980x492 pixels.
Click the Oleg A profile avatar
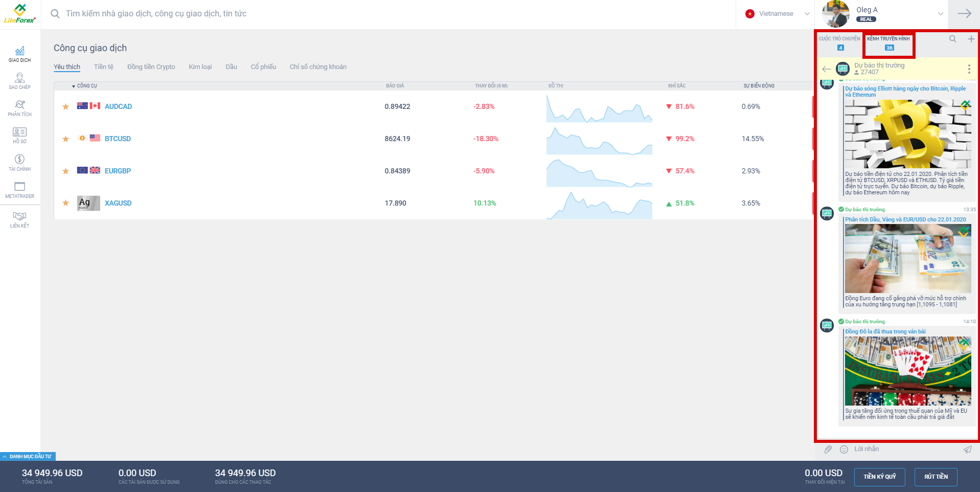click(835, 14)
